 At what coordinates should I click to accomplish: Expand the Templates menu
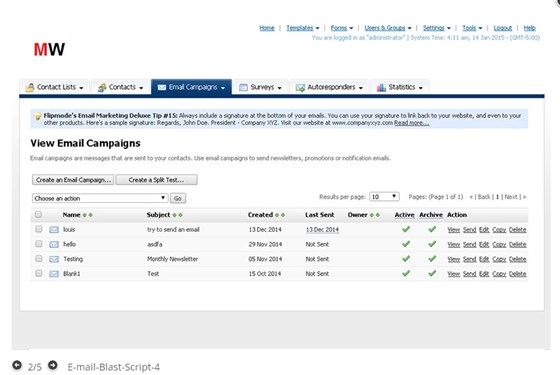pyautogui.click(x=303, y=28)
